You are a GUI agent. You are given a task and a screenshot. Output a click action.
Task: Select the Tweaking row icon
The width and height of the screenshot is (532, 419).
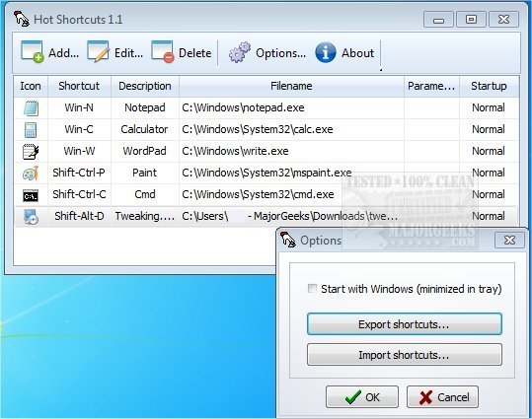(31, 217)
